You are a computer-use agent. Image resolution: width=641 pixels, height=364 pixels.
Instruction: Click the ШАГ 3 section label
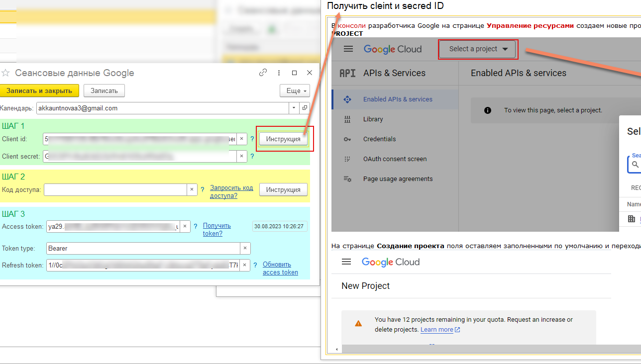(13, 214)
